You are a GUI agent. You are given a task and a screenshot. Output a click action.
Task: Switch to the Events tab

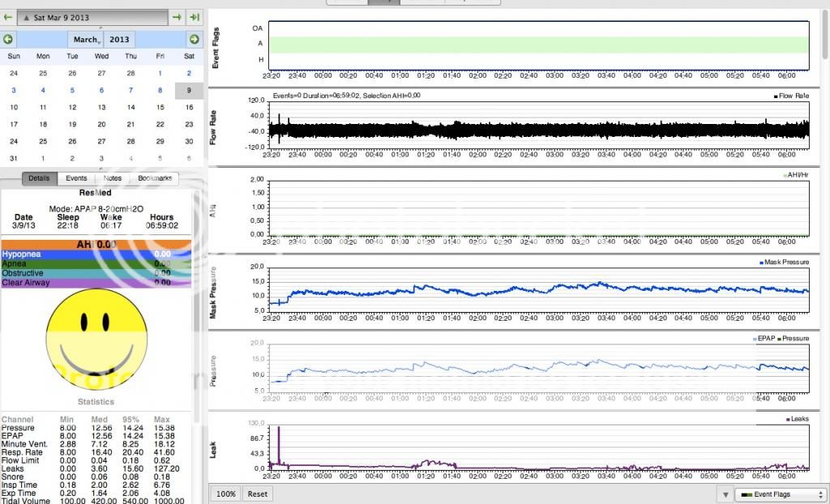click(x=76, y=178)
